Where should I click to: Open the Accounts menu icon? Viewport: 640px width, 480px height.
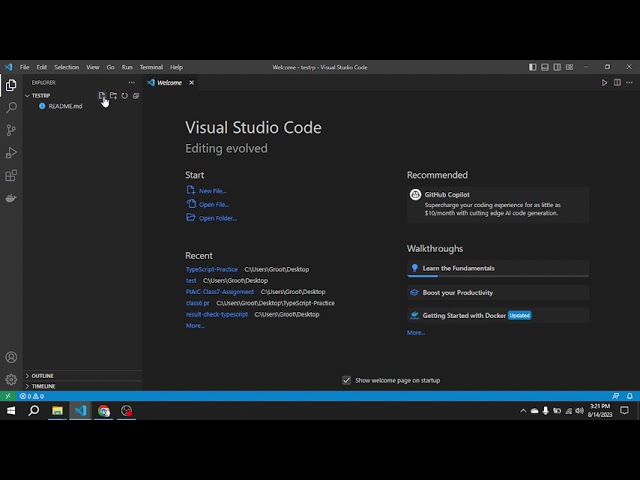pos(11,357)
